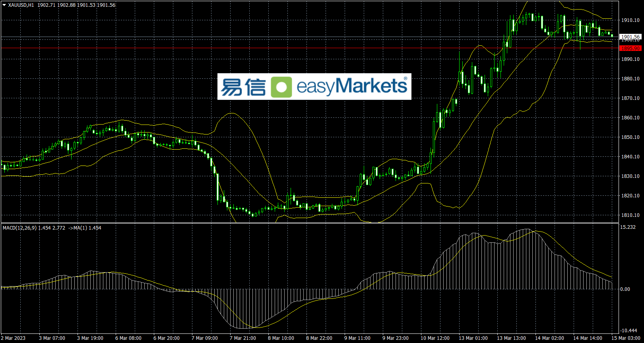Click the 1830.10 price axis label
The width and height of the screenshot is (644, 343).
630,176
